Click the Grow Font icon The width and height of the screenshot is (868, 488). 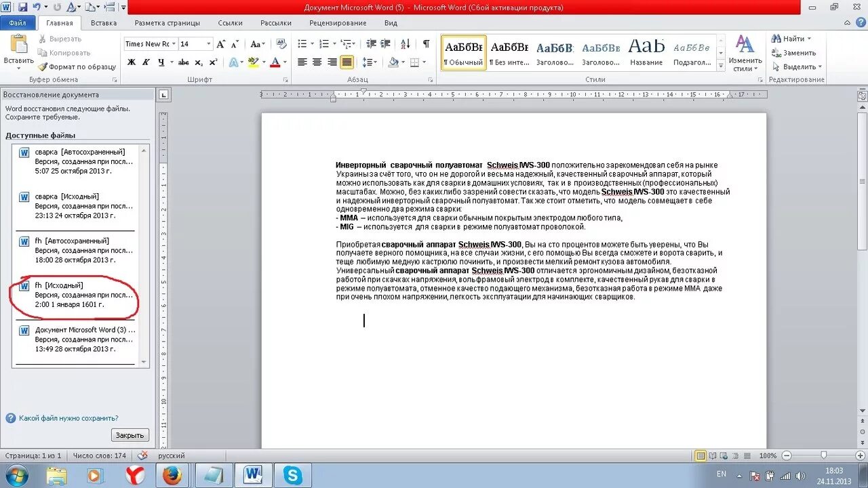[x=220, y=44]
